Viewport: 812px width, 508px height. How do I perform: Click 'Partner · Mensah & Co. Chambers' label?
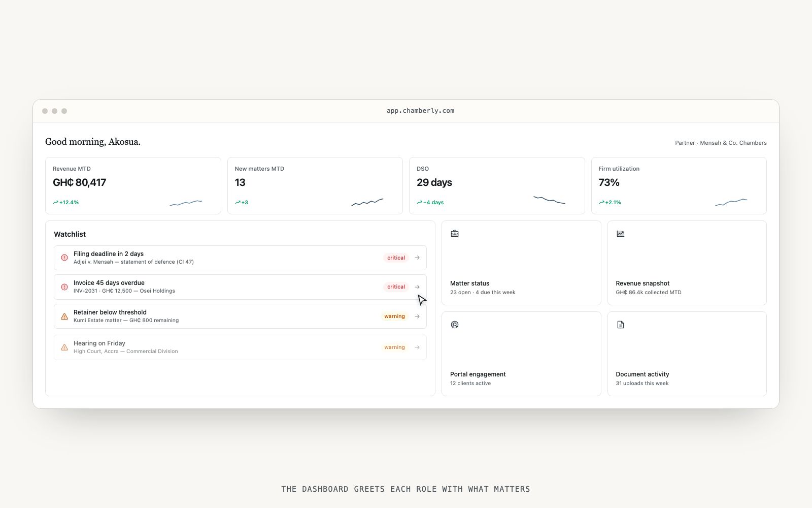pyautogui.click(x=721, y=143)
